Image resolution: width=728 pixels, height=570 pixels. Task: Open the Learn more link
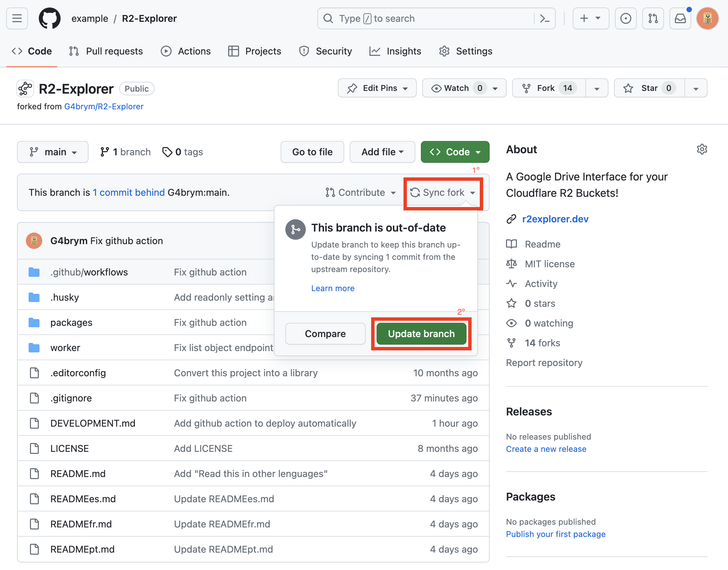pos(333,288)
